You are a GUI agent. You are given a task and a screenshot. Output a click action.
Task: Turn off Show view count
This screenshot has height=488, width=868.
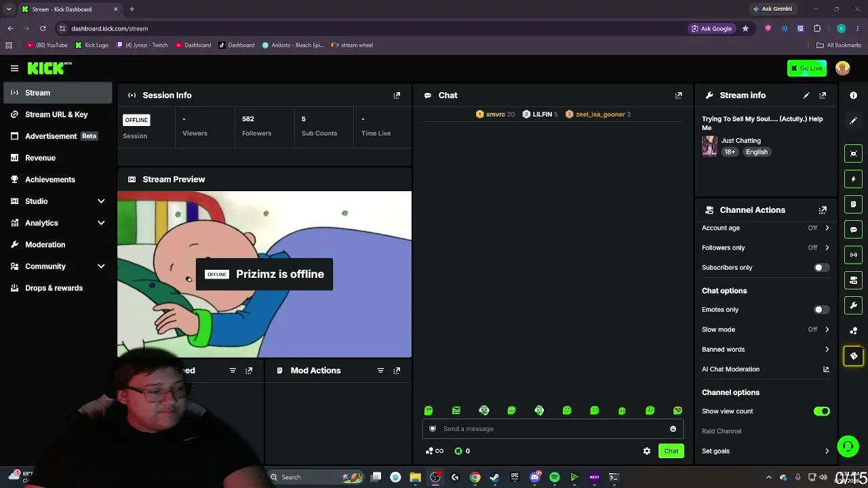point(821,411)
